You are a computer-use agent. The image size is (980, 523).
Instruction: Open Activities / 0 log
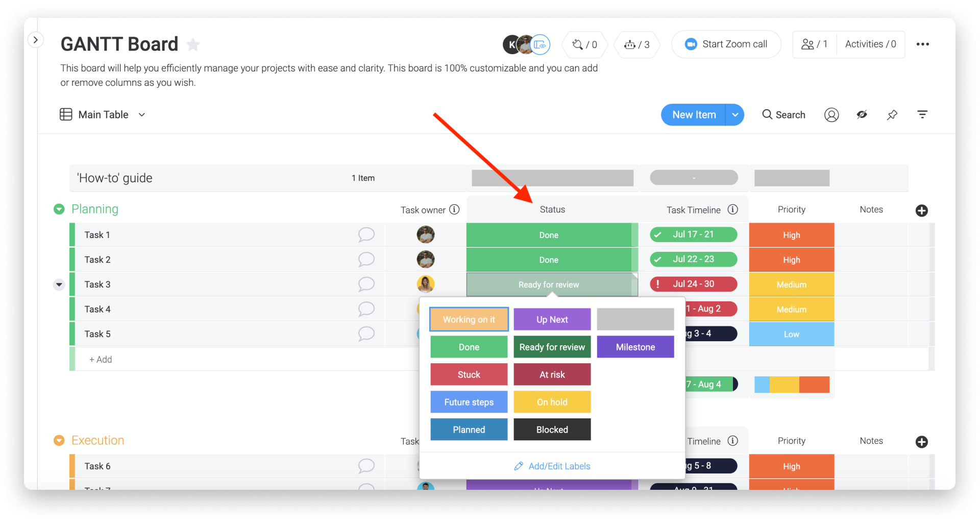point(870,44)
